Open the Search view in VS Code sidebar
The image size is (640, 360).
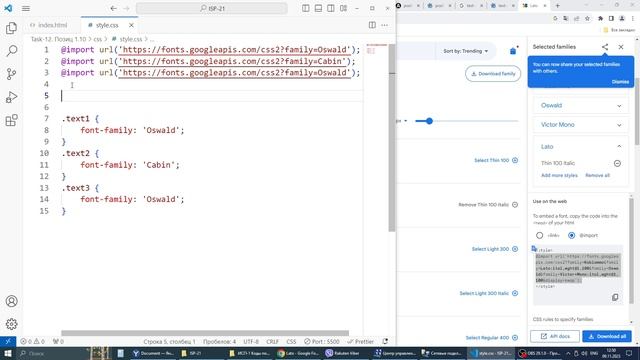click(11, 51)
